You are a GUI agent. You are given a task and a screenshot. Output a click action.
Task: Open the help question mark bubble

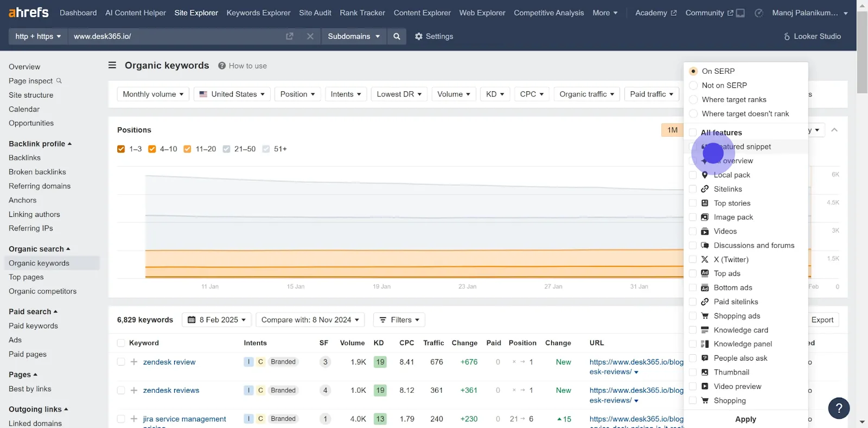pyautogui.click(x=839, y=408)
